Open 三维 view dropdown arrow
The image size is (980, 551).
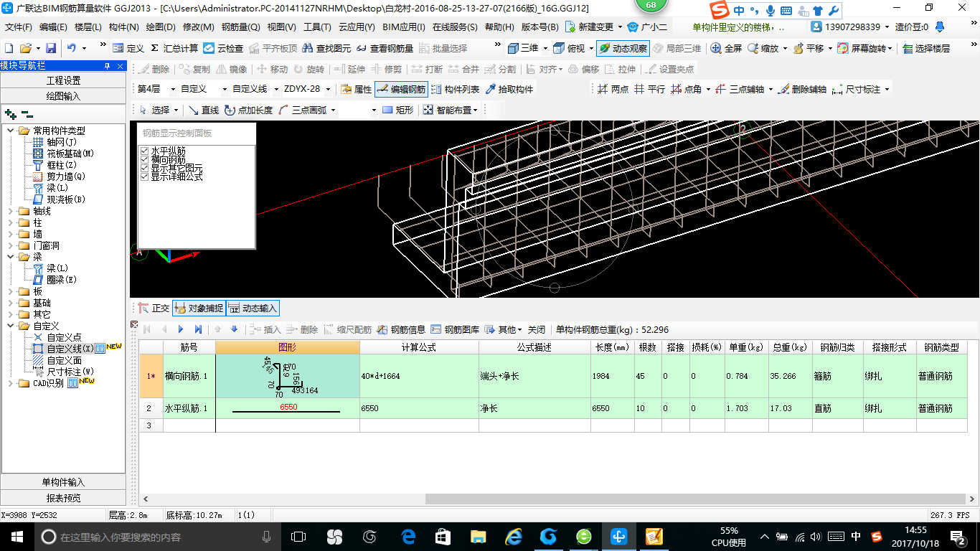545,48
